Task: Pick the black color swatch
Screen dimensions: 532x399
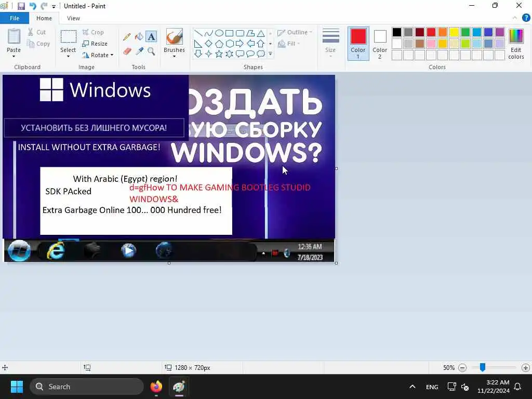Action: click(397, 32)
